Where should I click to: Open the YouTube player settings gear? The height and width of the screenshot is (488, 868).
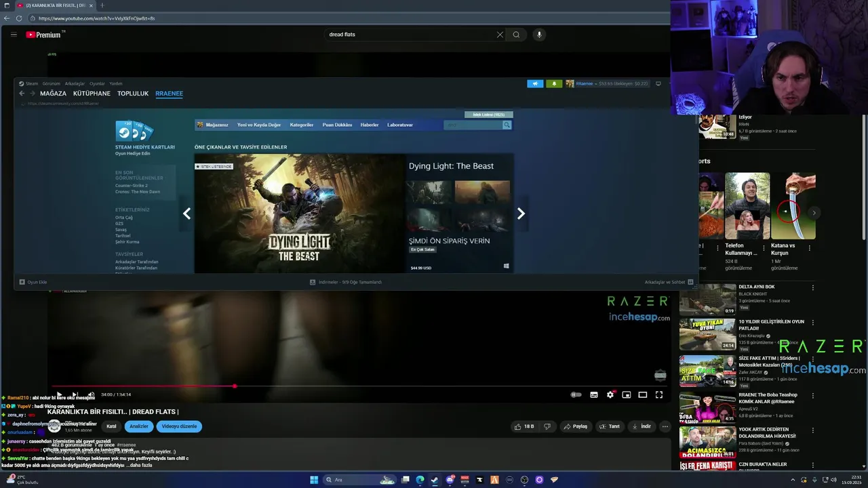pos(610,394)
